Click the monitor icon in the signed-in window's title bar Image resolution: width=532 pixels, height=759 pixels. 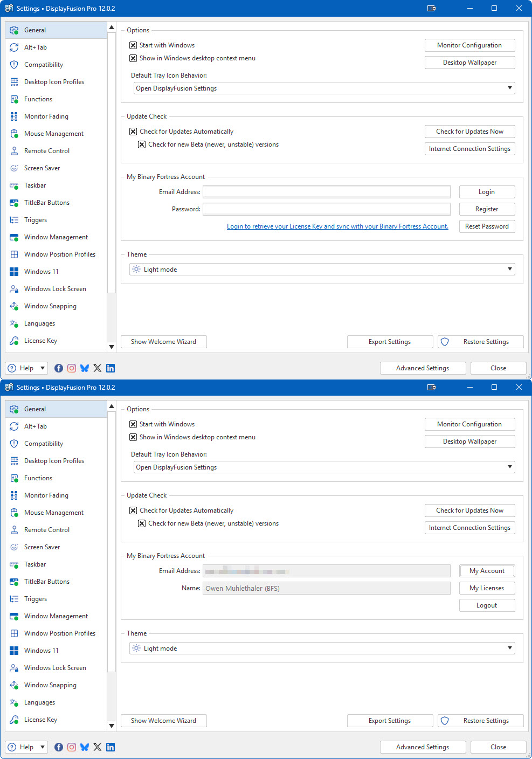coord(431,388)
